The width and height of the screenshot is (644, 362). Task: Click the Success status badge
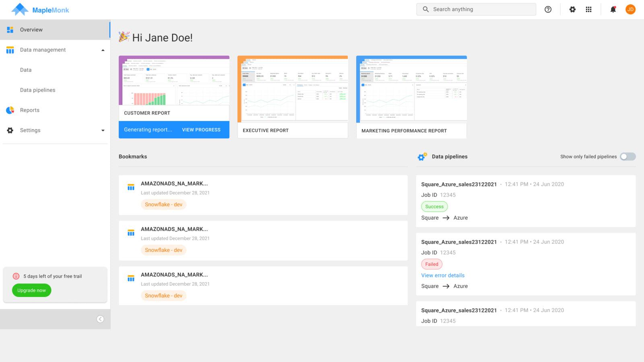point(434,206)
